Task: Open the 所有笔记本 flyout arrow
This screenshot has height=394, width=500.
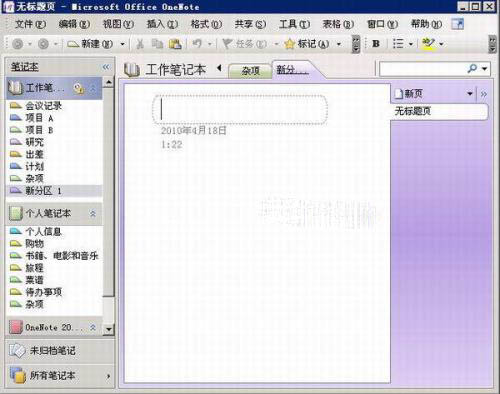Action: 108,376
